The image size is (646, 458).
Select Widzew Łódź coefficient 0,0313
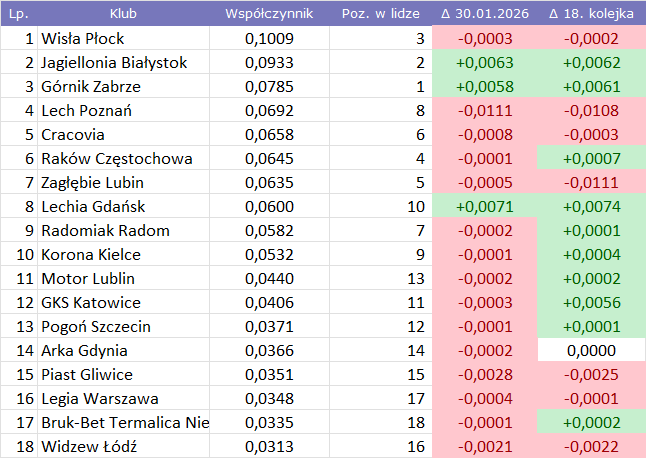tap(269, 447)
